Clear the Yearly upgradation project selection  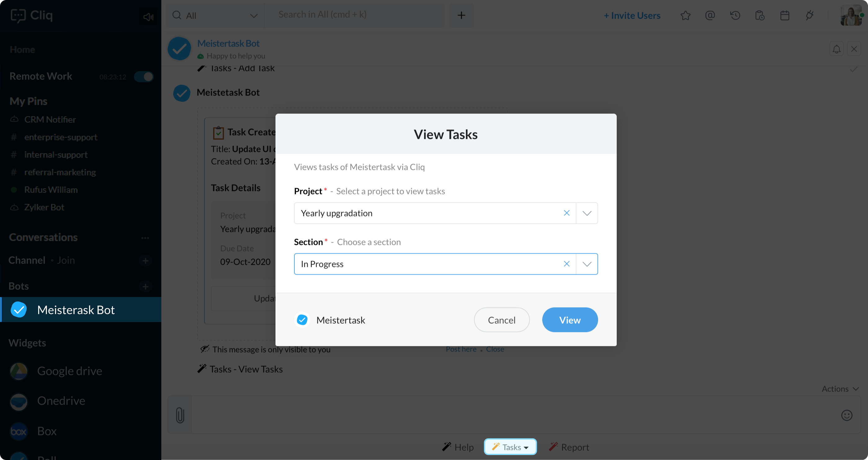tap(566, 213)
